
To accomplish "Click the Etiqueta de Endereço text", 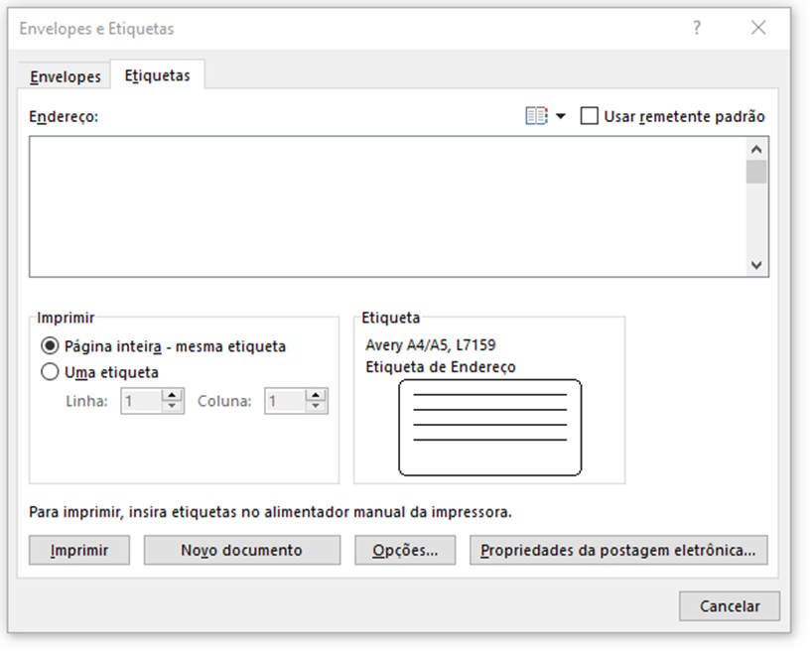I will pos(441,367).
